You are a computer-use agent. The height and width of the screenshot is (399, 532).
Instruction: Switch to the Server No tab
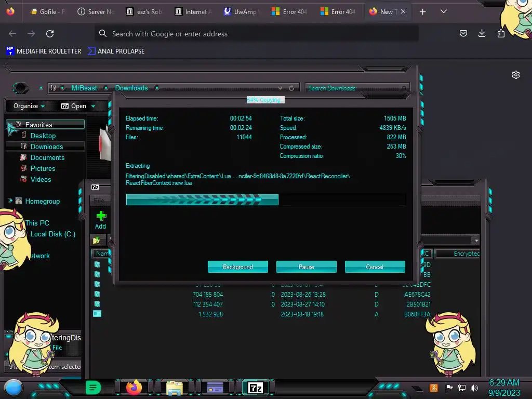(x=96, y=11)
